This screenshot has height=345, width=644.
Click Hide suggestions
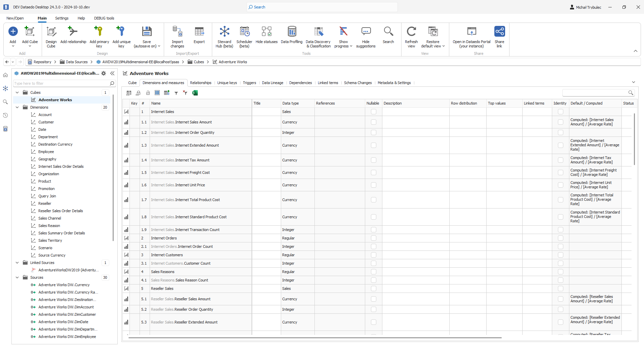point(366,37)
